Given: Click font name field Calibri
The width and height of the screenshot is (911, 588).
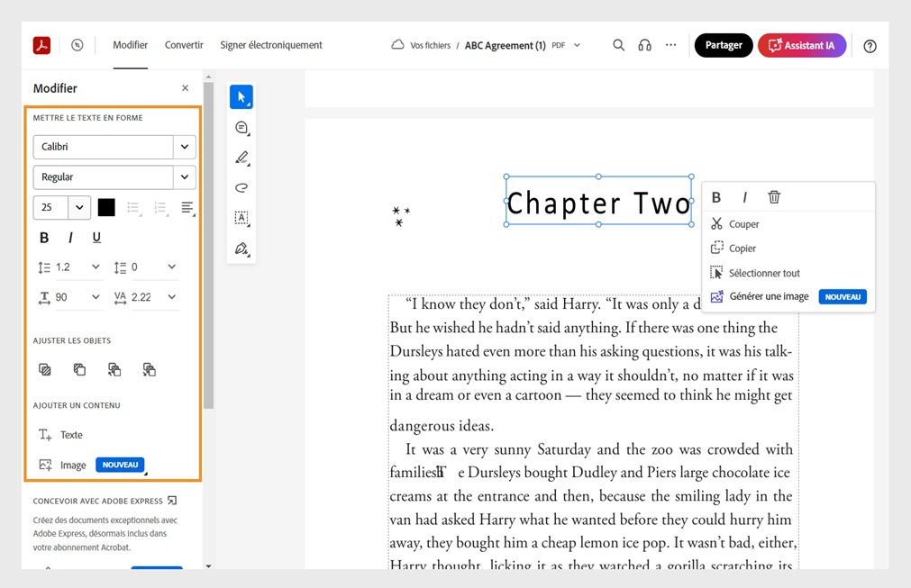Looking at the screenshot, I should coord(104,147).
